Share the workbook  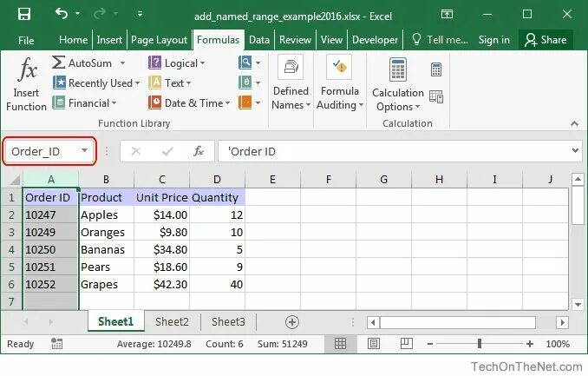tap(546, 40)
